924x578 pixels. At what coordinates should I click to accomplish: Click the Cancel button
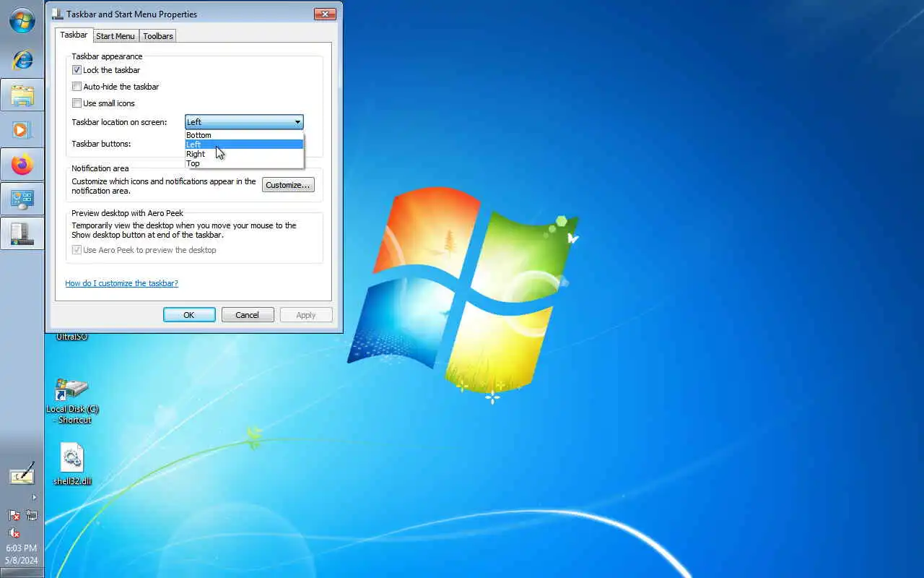248,315
